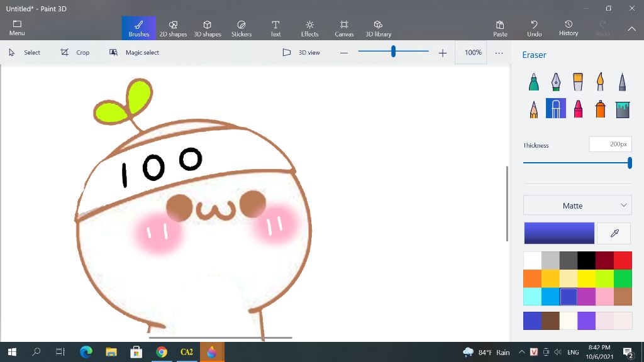Viewport: 644px width, 362px height.
Task: Select the Watercolor brush
Action: click(x=600, y=82)
